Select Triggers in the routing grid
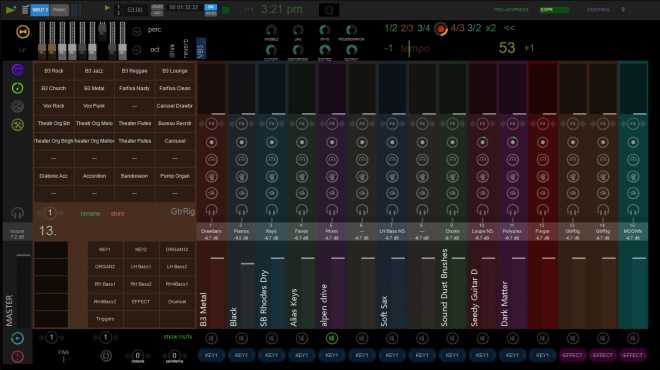Viewport: 660px width, 370px height. [105, 319]
